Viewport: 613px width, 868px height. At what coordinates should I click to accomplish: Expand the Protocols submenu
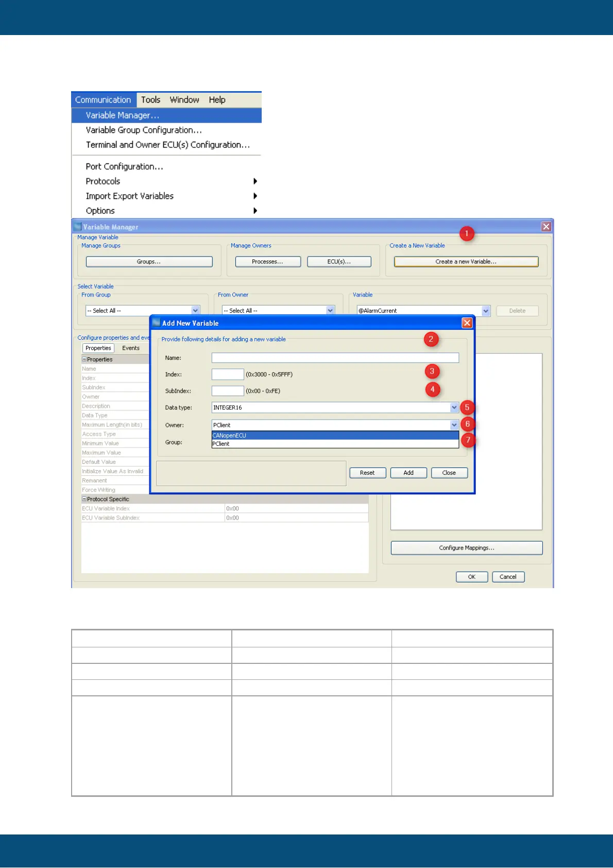point(166,181)
